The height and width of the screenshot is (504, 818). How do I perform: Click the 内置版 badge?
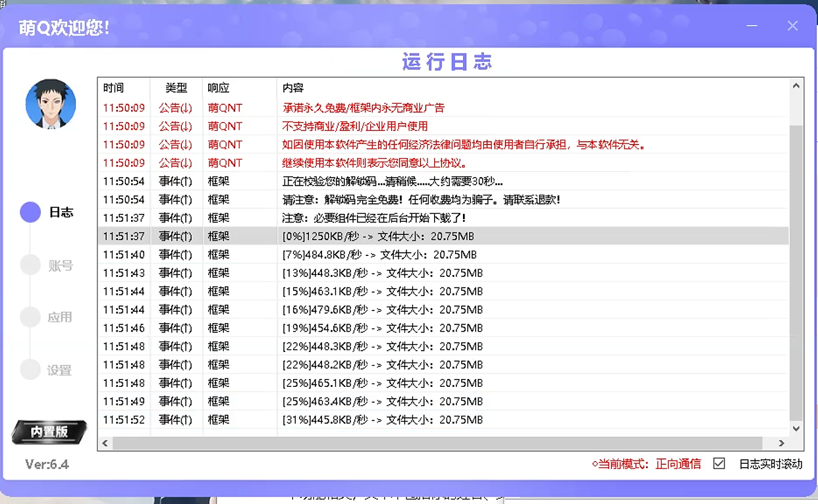tap(49, 432)
